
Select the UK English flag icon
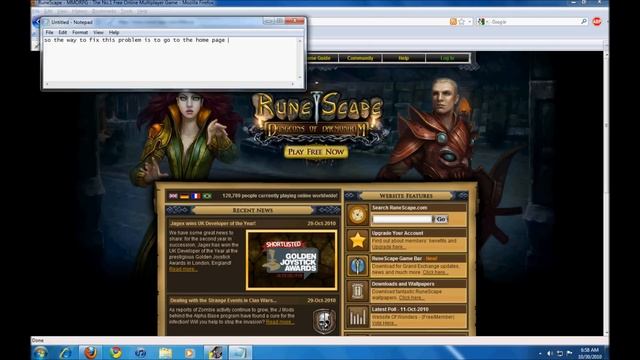coord(173,196)
